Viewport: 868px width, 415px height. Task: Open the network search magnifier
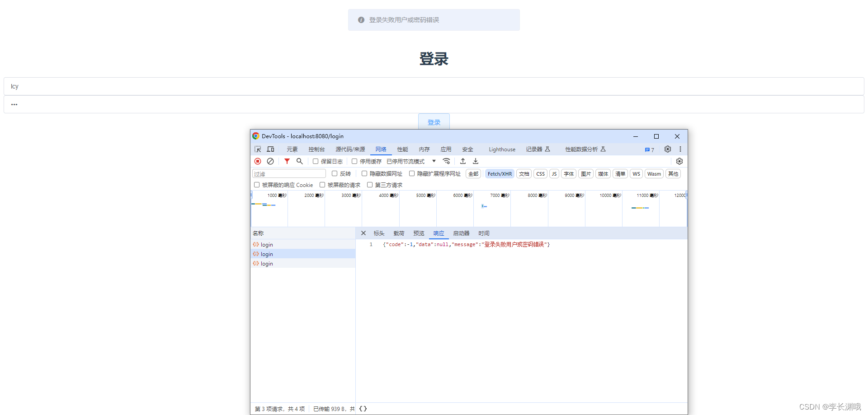(299, 161)
